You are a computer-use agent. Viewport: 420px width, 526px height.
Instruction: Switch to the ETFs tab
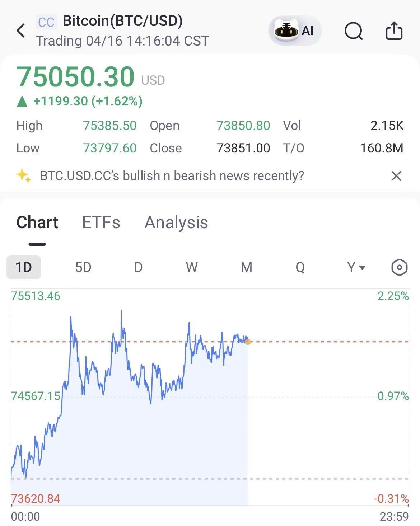click(x=101, y=222)
